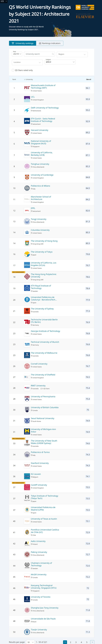The image size is (102, 644).
Task: Click the ETH Zurich logo icon
Action: 27,121
